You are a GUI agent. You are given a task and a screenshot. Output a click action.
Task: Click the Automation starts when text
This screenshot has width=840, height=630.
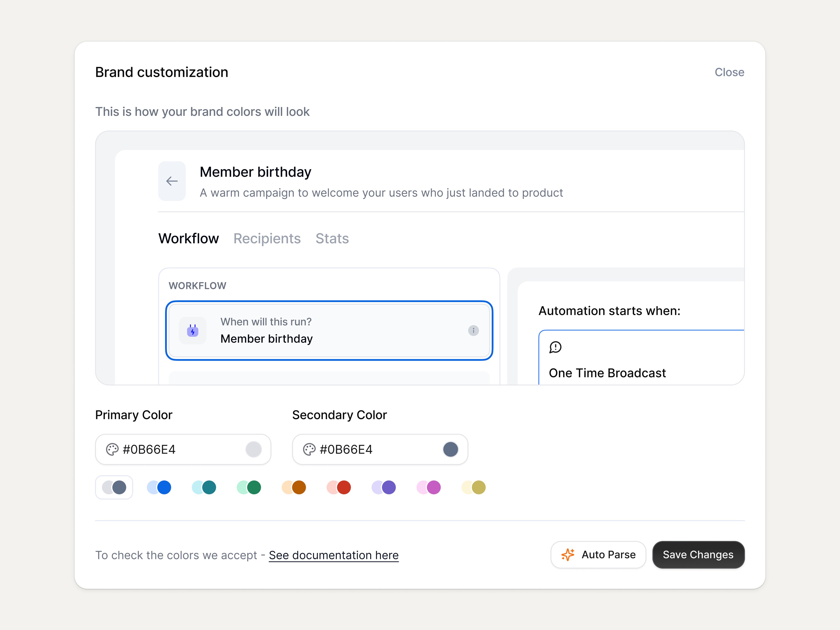coord(609,311)
